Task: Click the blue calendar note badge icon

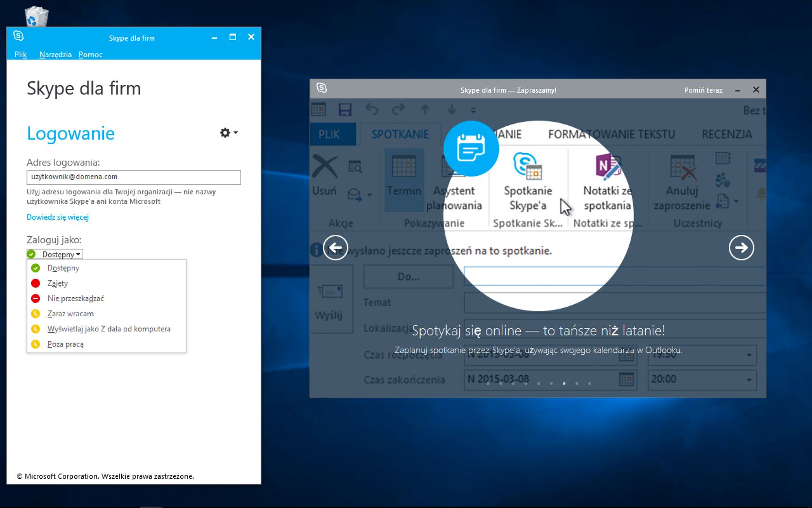Action: [471, 148]
